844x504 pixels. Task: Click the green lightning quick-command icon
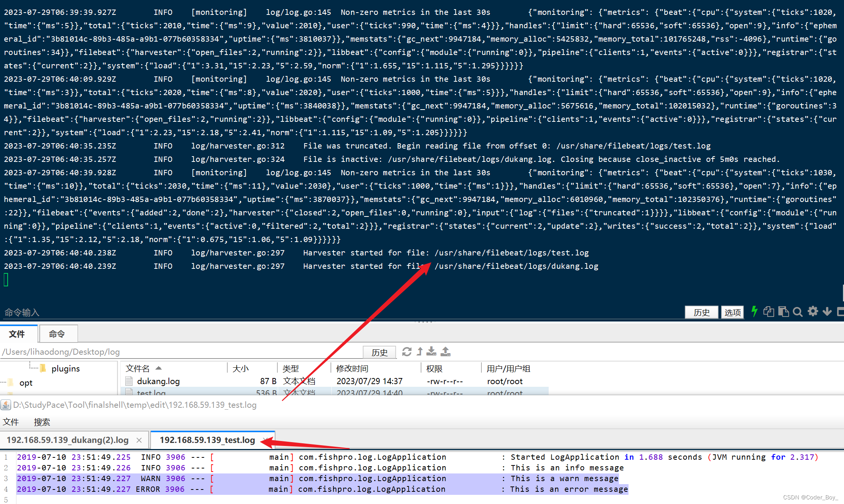point(754,312)
